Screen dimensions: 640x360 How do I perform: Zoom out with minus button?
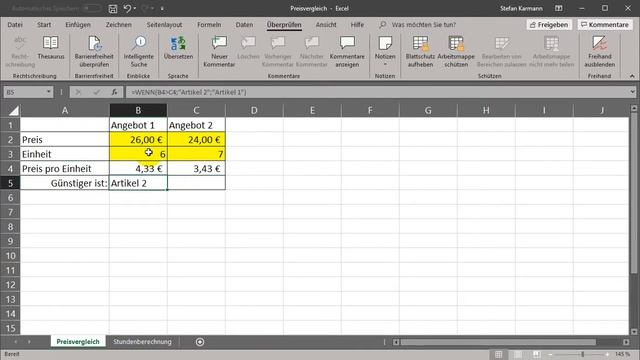point(551,354)
